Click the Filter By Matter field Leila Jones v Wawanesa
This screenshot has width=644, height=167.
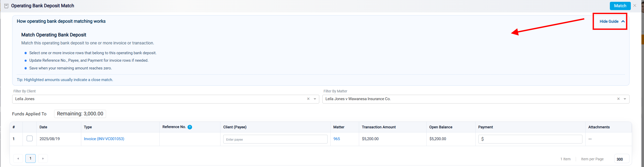pos(476,99)
